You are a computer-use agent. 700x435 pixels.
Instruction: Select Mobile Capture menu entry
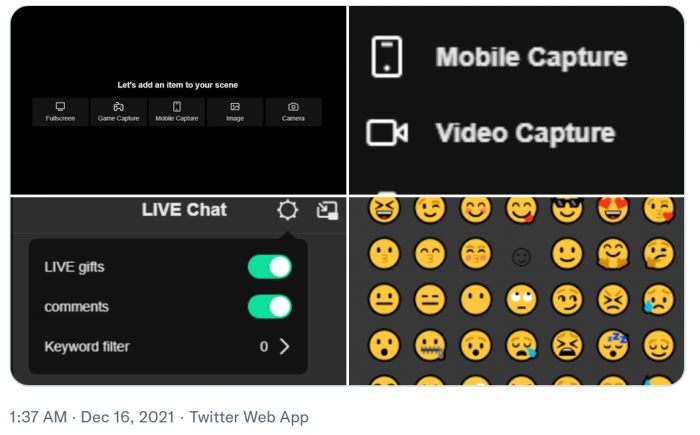530,57
